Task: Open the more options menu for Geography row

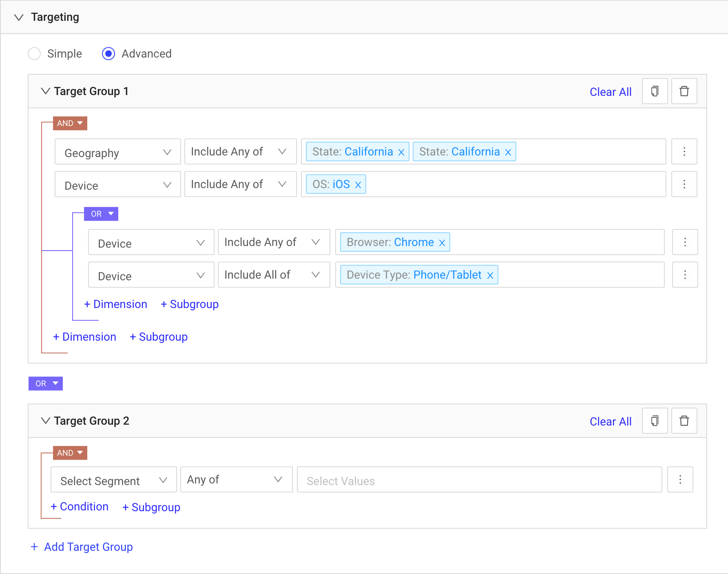Action: click(x=684, y=151)
